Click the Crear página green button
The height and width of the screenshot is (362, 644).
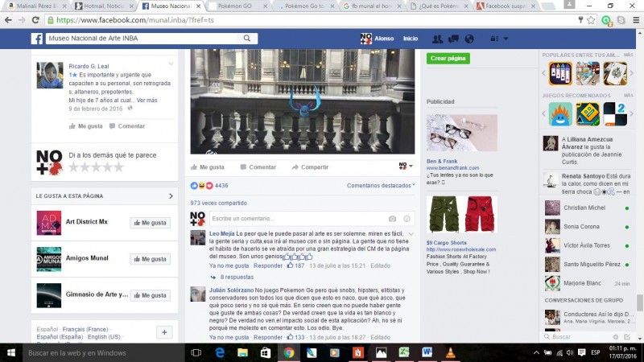tap(448, 58)
